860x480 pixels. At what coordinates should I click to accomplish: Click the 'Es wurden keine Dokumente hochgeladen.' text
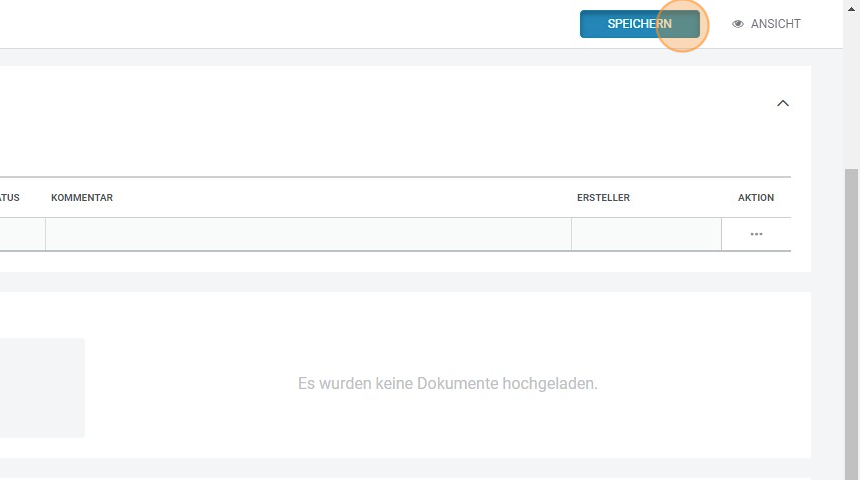tap(448, 383)
